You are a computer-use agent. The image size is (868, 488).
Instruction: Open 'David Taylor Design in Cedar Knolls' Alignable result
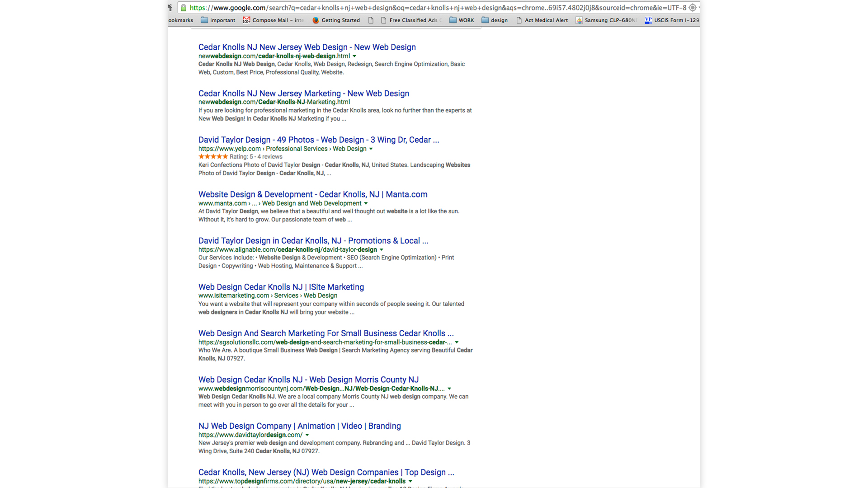point(313,241)
